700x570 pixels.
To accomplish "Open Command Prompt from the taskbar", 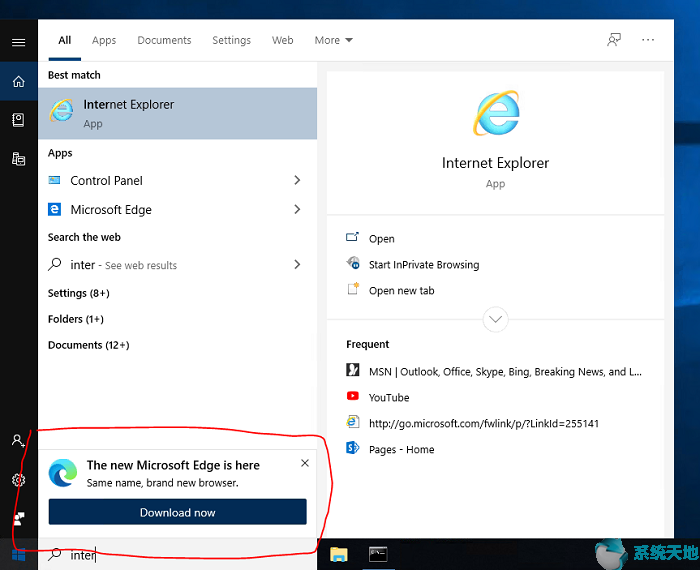I will pyautogui.click(x=378, y=554).
